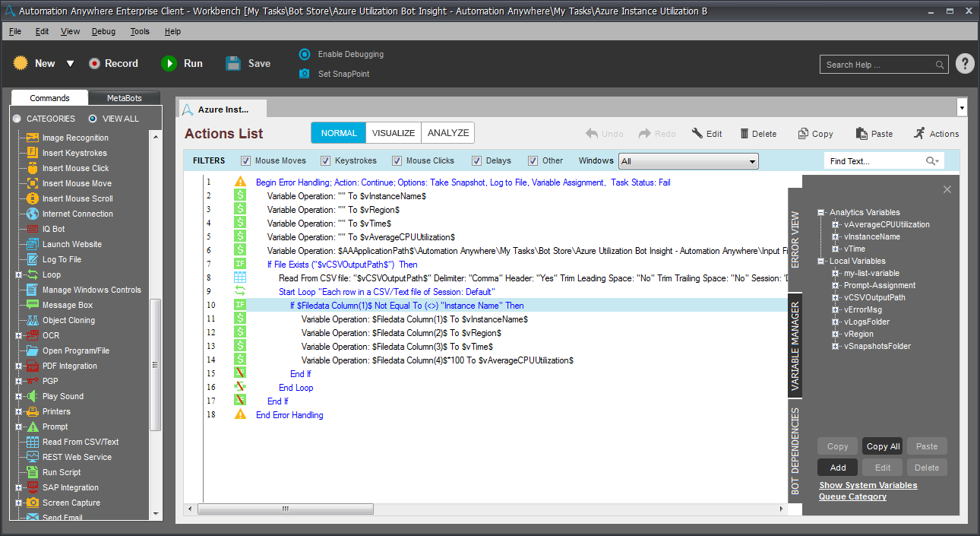Viewport: 980px width, 536px height.
Task: Open the task tabs list dropdown arrow
Action: 962,108
